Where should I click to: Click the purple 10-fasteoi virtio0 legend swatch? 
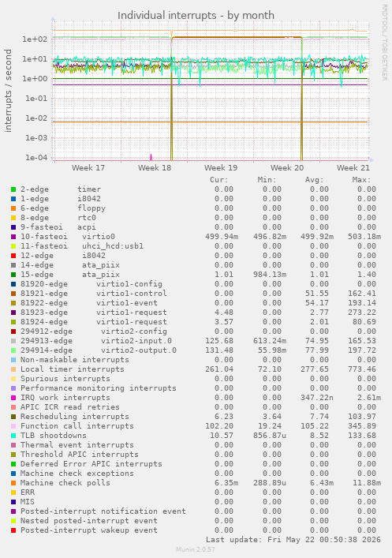point(13,237)
